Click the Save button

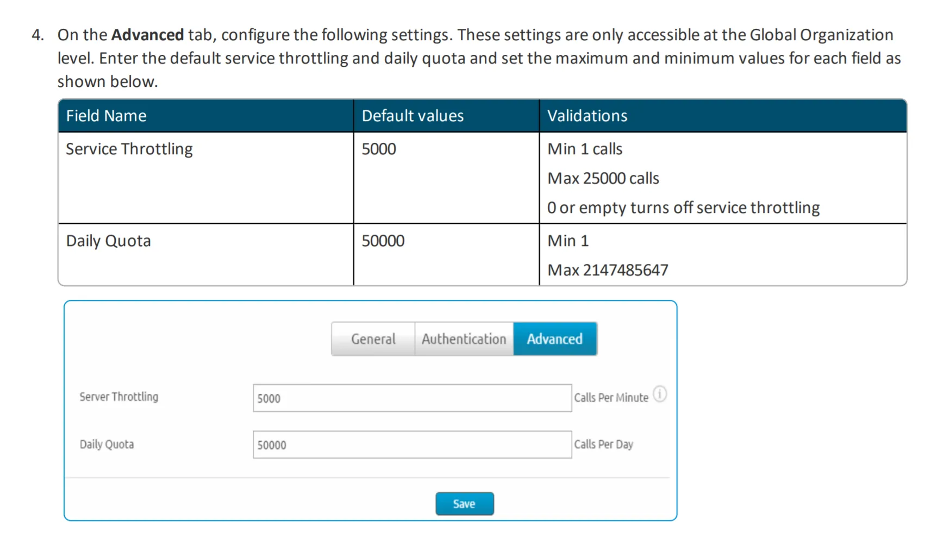click(x=464, y=504)
